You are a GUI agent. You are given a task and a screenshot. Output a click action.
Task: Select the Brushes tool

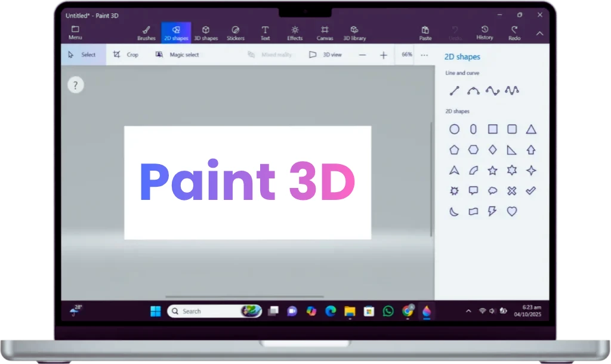point(146,32)
